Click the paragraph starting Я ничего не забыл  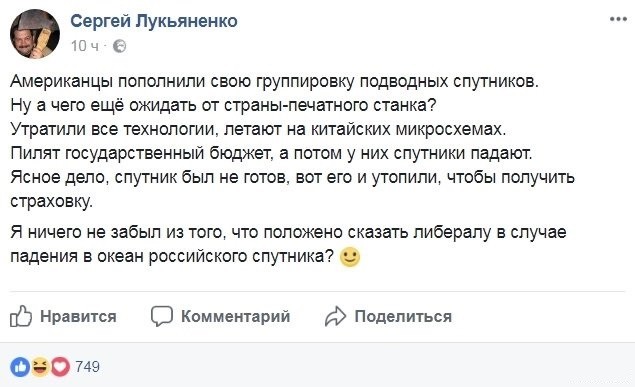pos(288,245)
